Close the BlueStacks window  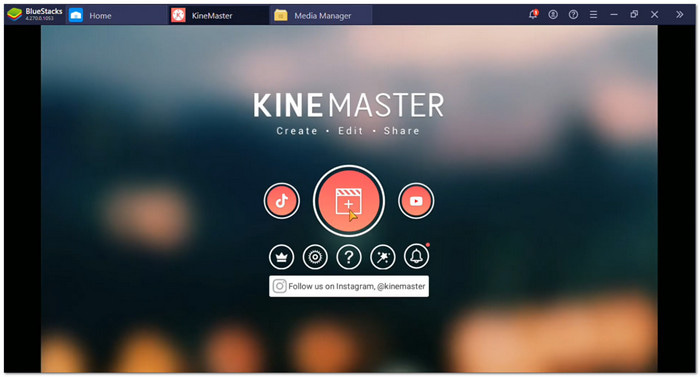coord(654,15)
